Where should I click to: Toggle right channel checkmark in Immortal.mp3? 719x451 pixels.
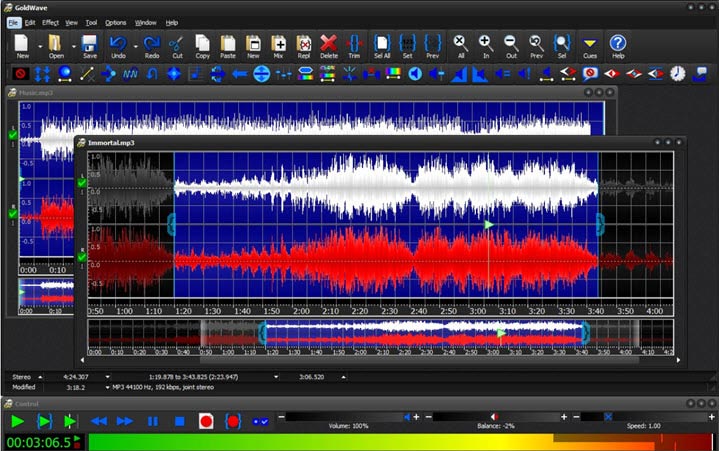[x=82, y=259]
